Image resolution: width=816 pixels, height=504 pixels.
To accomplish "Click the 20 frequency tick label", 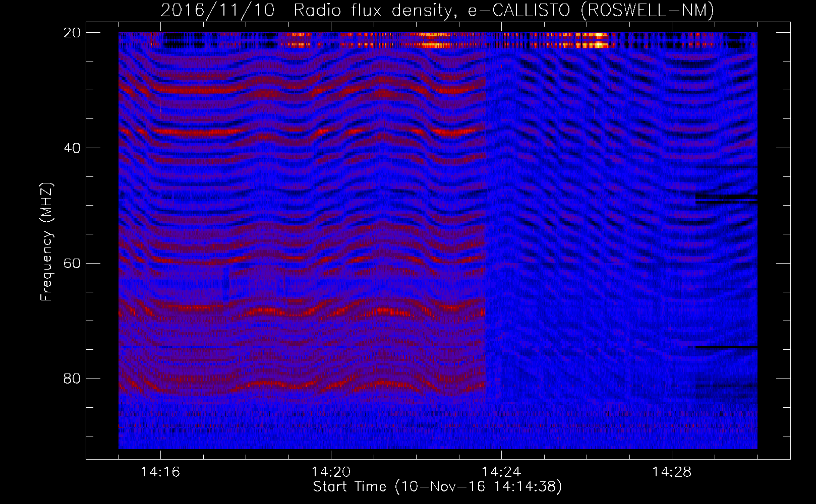I will point(72,33).
